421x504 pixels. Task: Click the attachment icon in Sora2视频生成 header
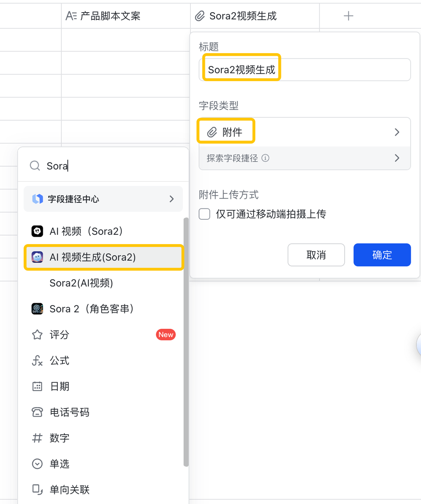(200, 16)
